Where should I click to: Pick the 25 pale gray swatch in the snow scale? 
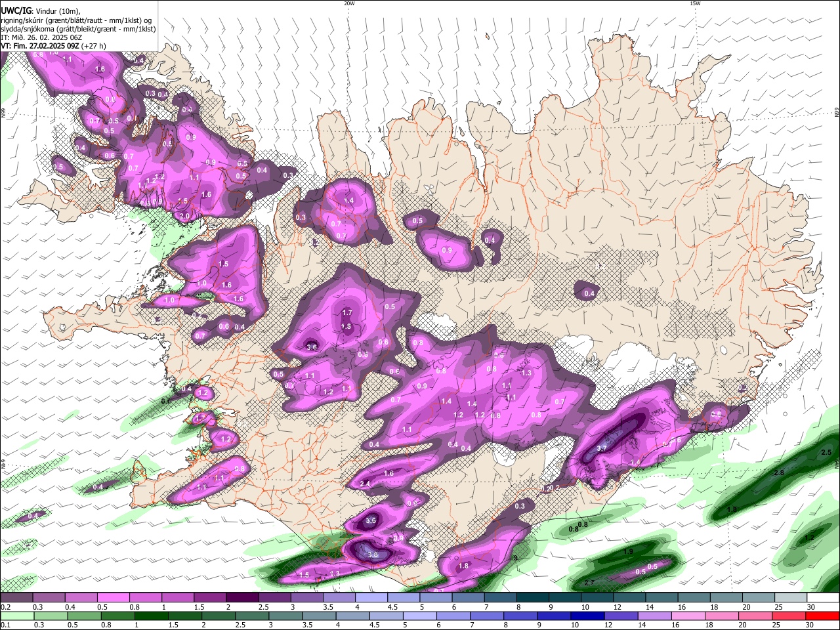tap(791, 598)
